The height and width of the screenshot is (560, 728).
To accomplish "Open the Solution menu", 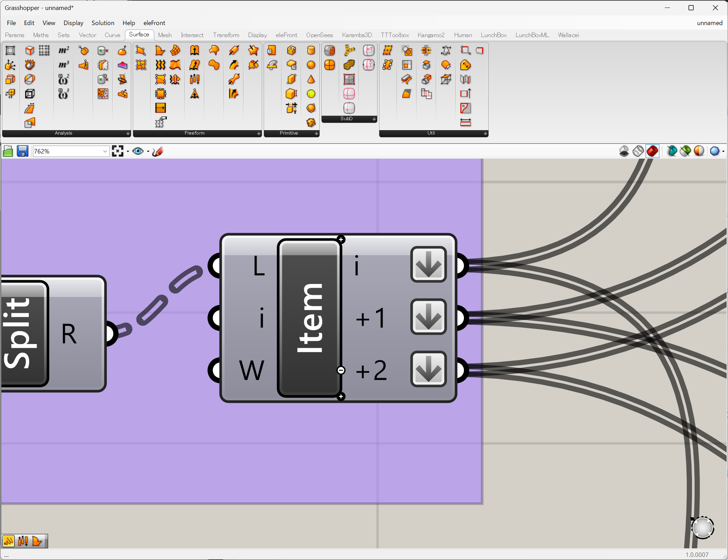I will (103, 23).
